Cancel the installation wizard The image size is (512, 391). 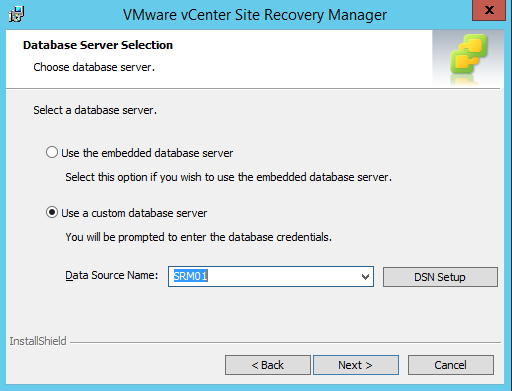pyautogui.click(x=451, y=365)
